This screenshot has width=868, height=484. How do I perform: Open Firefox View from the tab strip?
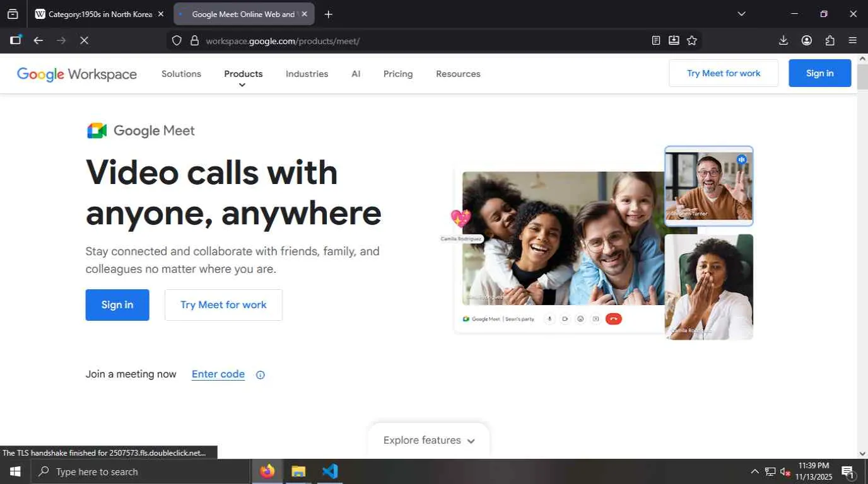(13, 14)
